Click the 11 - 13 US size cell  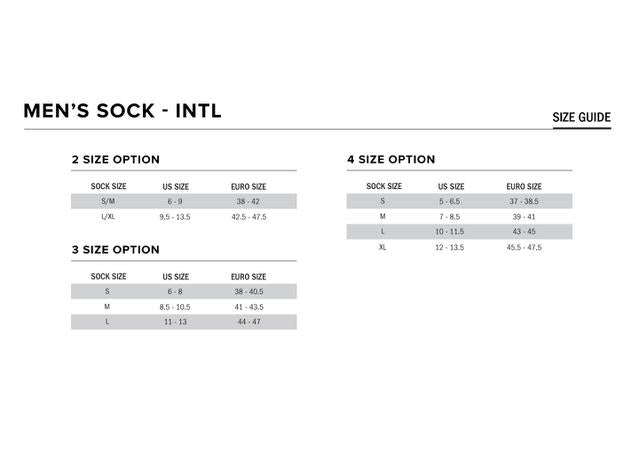pos(175,322)
